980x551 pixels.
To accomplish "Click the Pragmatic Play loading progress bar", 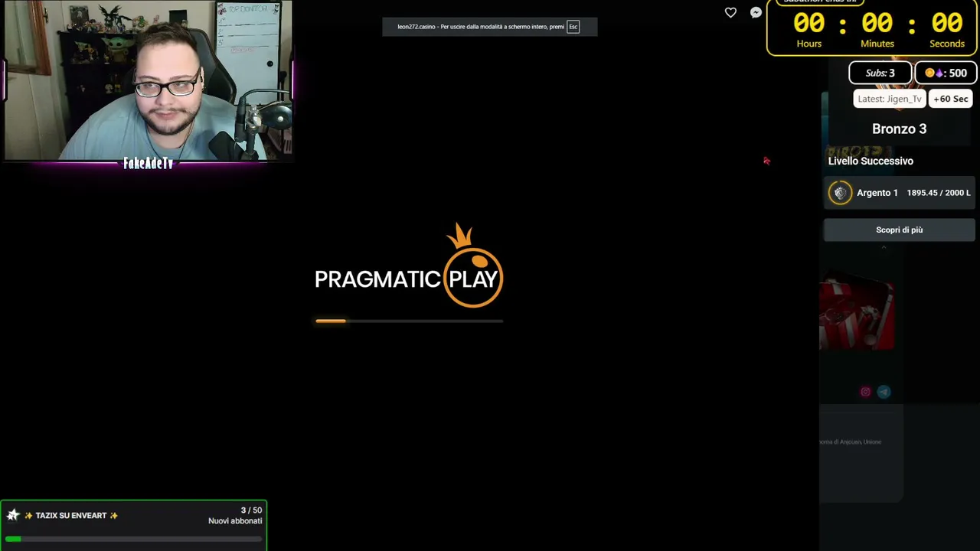I will 409,321.
